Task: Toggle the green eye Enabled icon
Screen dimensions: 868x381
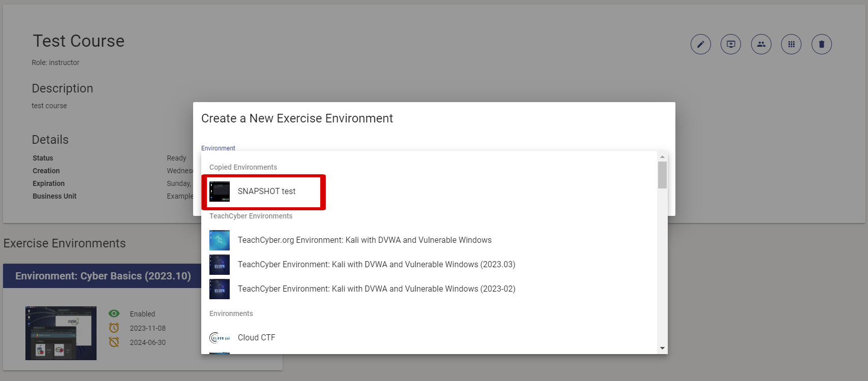Action: 114,314
